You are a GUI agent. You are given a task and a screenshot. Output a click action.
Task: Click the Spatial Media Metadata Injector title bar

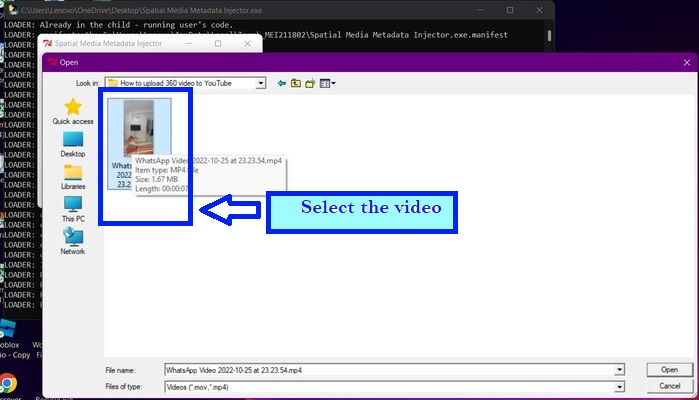(x=120, y=44)
